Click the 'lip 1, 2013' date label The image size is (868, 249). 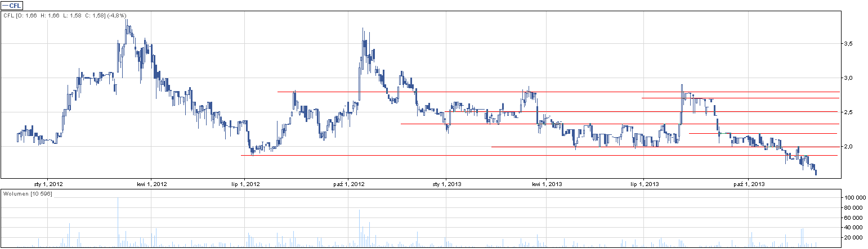[x=643, y=183]
